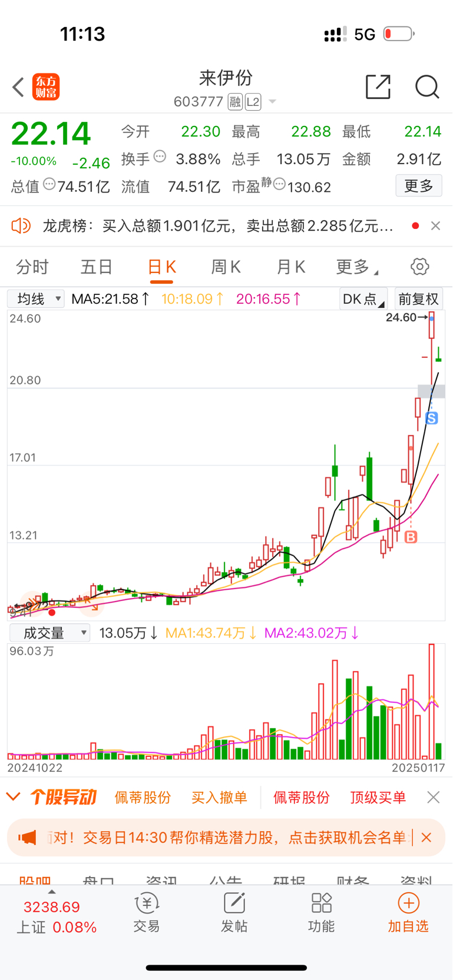453x980 pixels.
Task: Tap the L2 level badge
Action: tap(253, 102)
